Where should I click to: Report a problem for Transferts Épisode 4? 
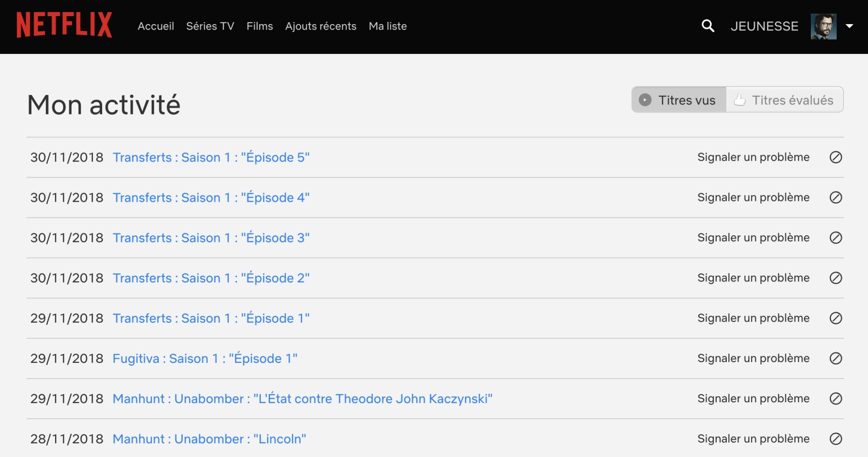[x=754, y=198]
